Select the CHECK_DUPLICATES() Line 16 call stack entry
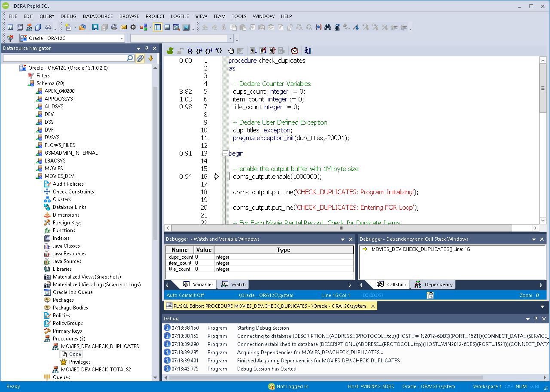Image resolution: width=550 pixels, height=392 pixels. [421, 249]
